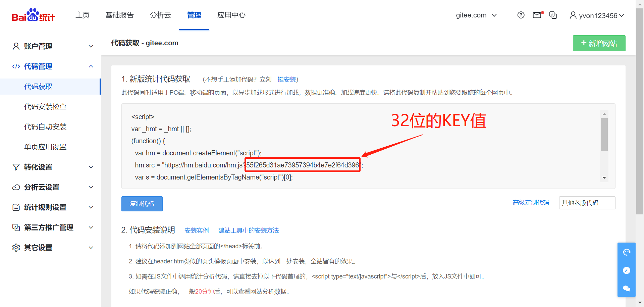Click the 新增网站 button
Screen dimensions: 644x307
[599, 43]
